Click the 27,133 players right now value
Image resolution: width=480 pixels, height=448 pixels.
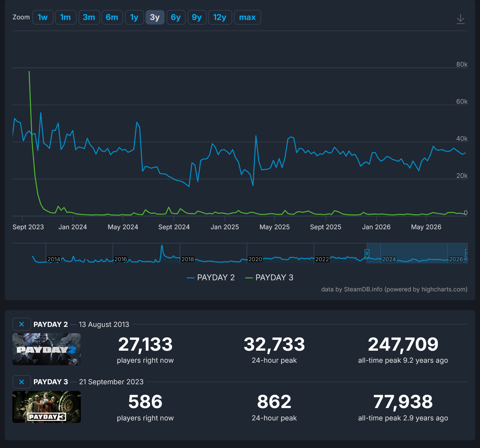click(145, 344)
